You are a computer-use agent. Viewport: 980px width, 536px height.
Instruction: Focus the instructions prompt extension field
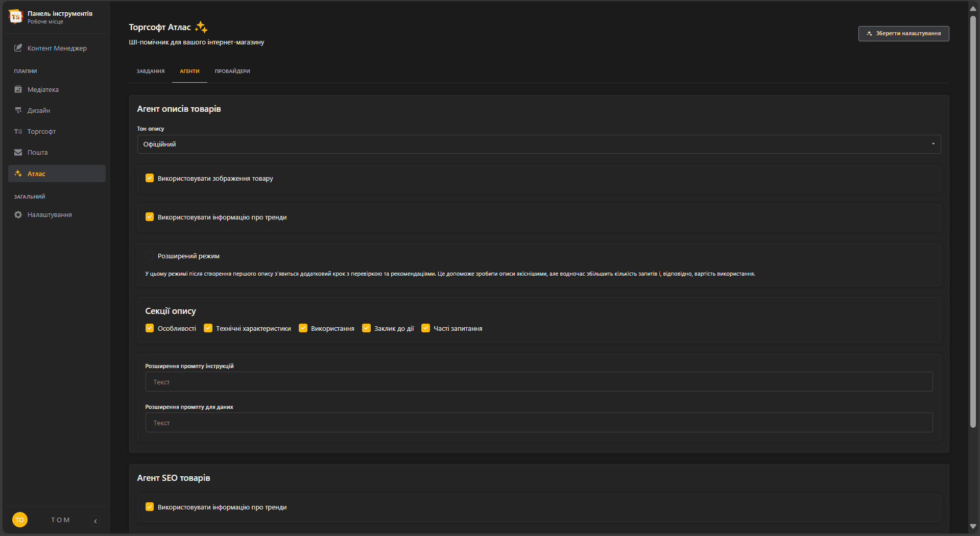pos(539,382)
